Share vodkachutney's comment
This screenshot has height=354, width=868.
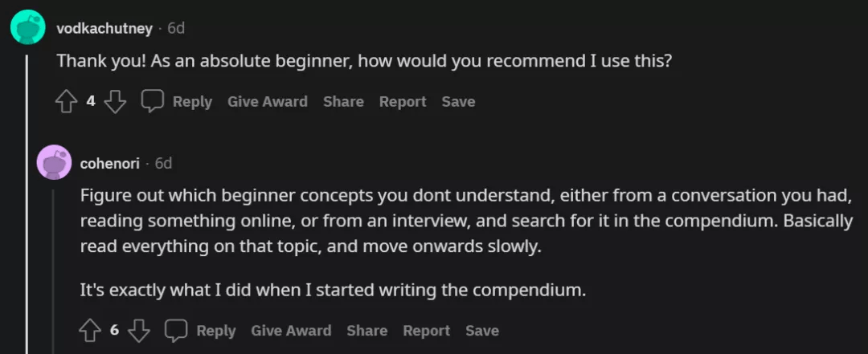[x=343, y=102]
